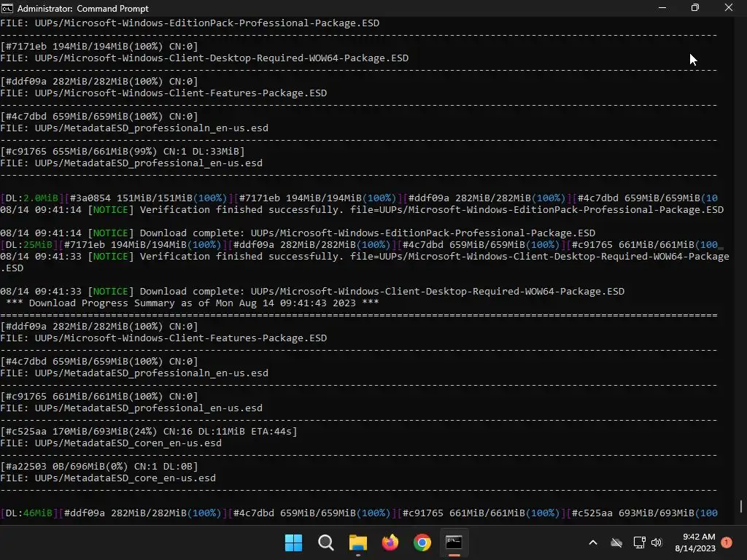The image size is (747, 560).
Task: Open network display tray icon
Action: 639,542
